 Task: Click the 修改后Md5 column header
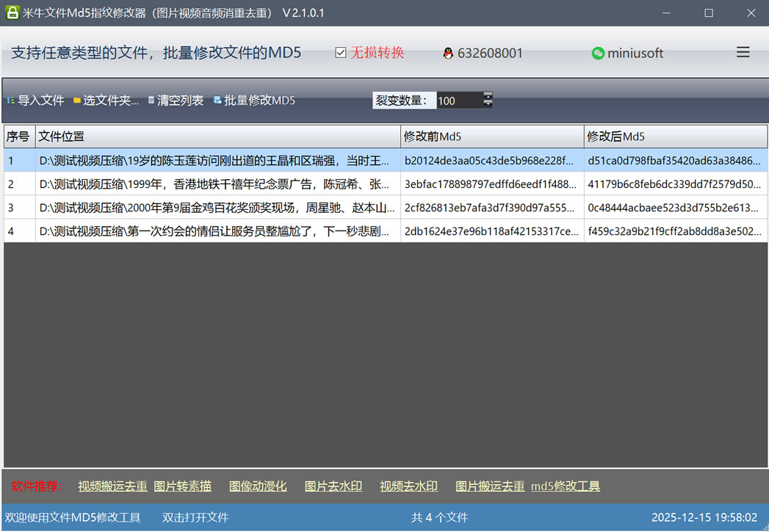tap(676, 136)
